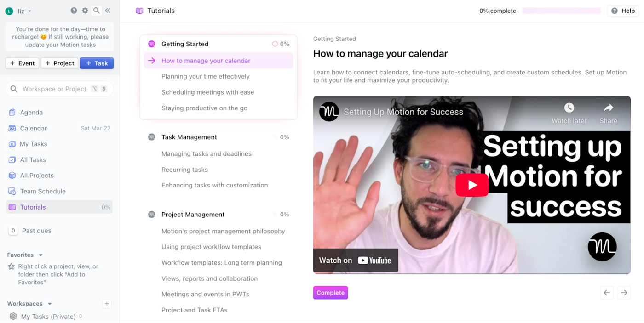Mark tutorial with the Complete button
Viewport: 644px width, 323px height.
tap(331, 293)
